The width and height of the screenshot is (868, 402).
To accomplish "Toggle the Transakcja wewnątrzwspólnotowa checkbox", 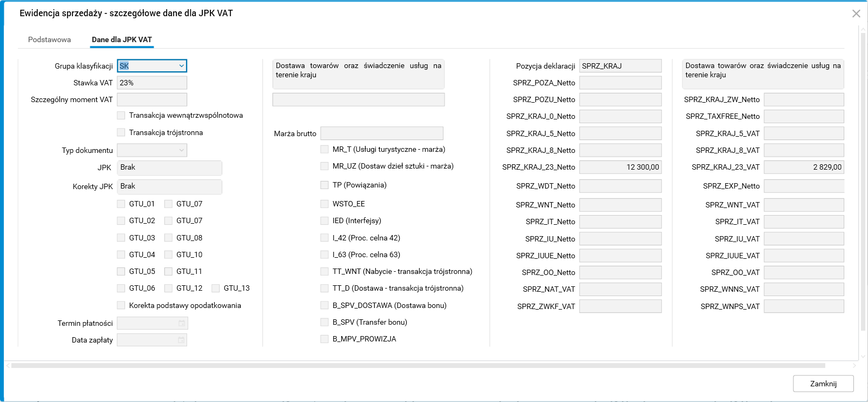I will 121,116.
